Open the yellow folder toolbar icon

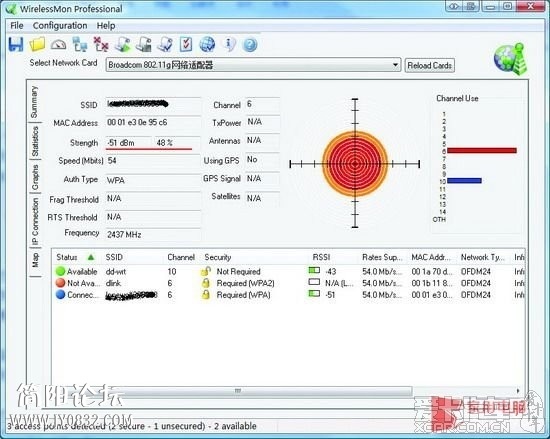(x=37, y=45)
